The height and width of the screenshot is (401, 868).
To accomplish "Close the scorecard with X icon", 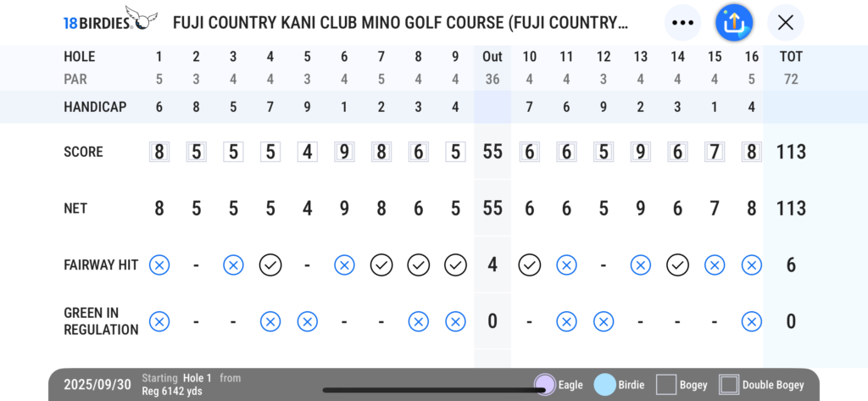I will pos(786,23).
